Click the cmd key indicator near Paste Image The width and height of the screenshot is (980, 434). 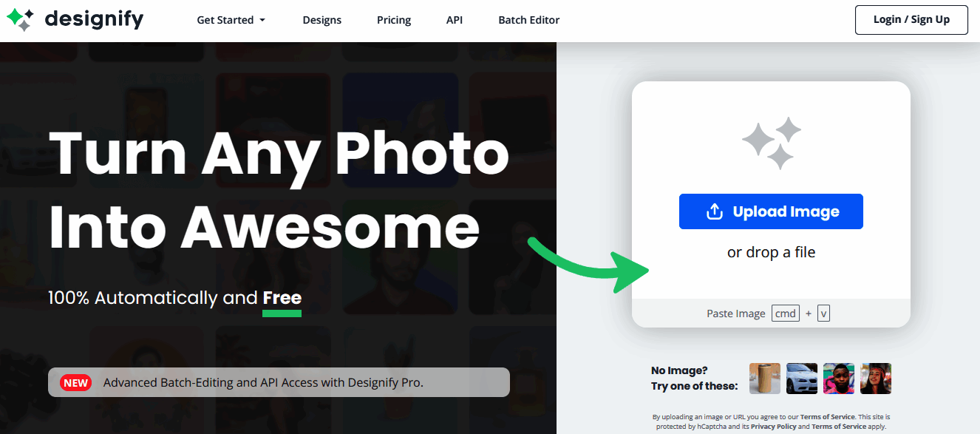pos(785,313)
